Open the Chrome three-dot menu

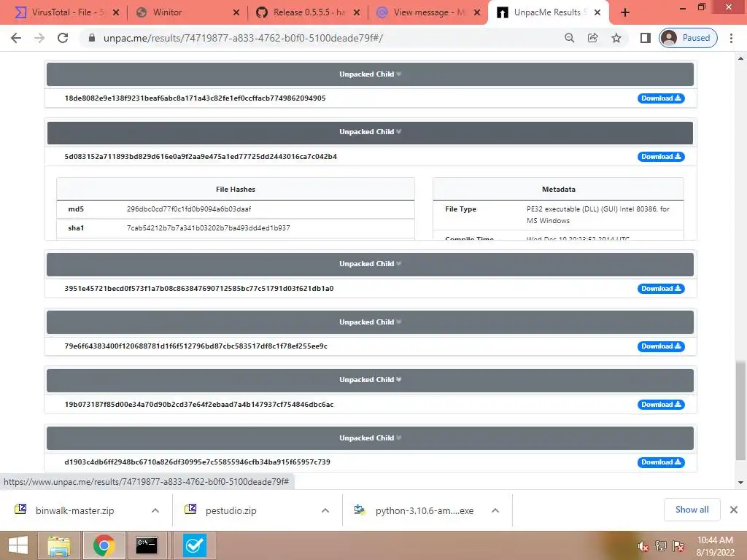731,38
